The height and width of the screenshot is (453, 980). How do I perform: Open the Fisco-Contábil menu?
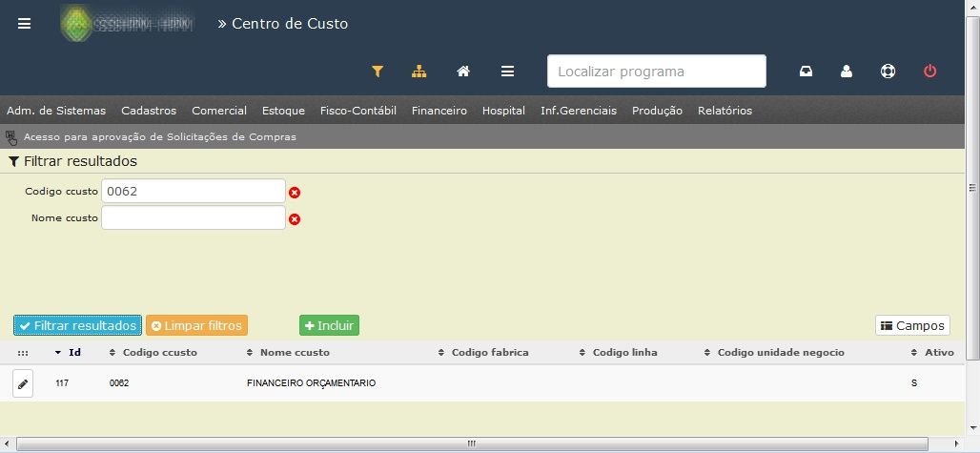(x=358, y=111)
